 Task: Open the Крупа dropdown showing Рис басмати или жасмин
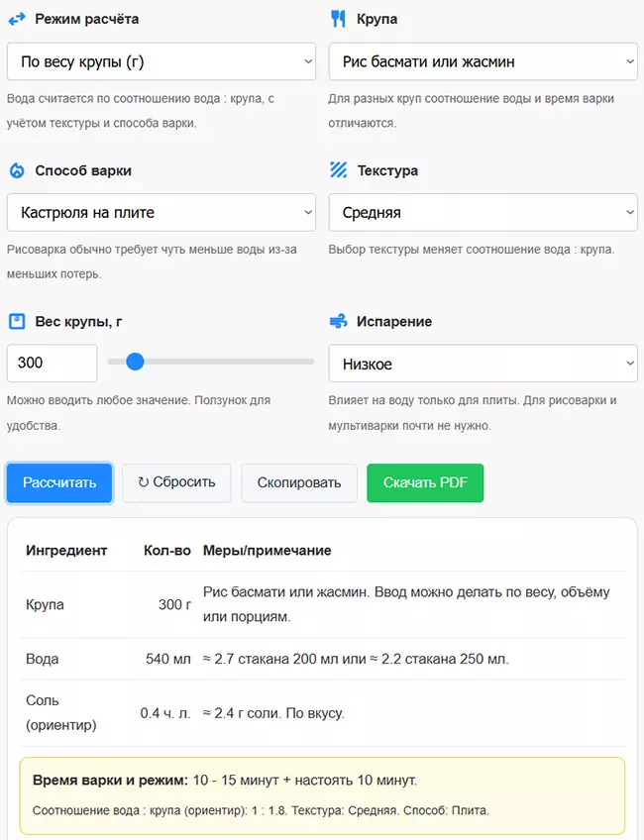pos(483,60)
